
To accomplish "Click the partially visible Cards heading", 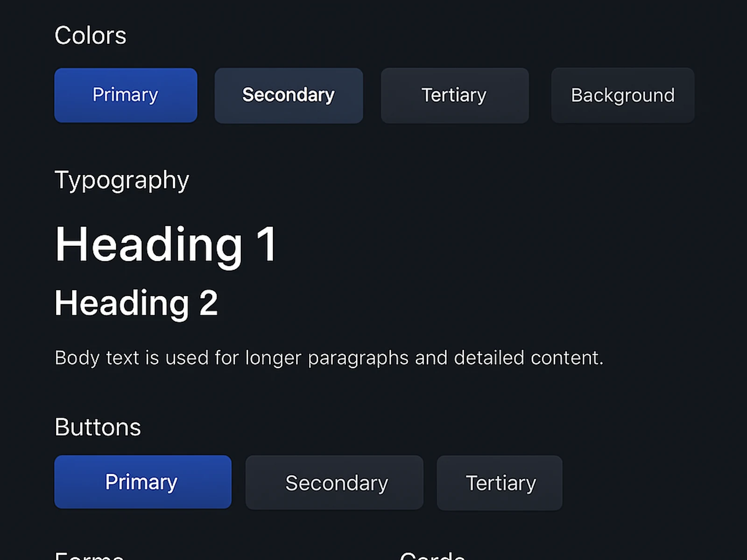I will tap(432, 555).
